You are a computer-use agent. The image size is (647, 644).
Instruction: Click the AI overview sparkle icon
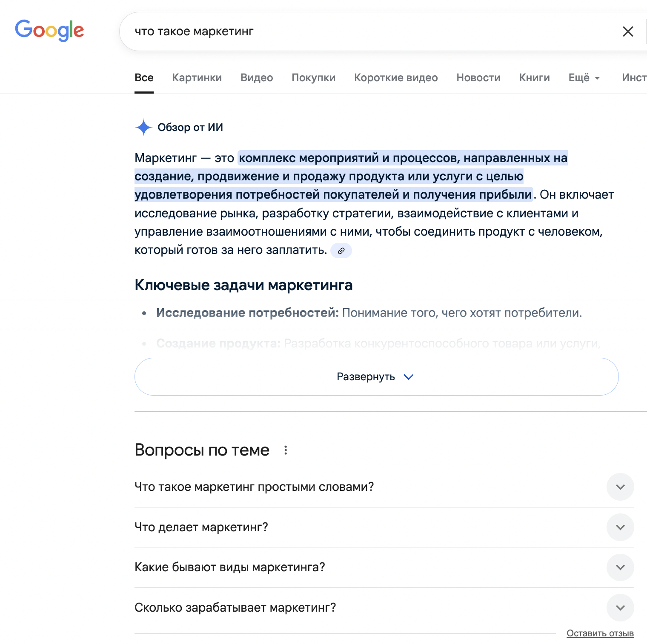(143, 127)
